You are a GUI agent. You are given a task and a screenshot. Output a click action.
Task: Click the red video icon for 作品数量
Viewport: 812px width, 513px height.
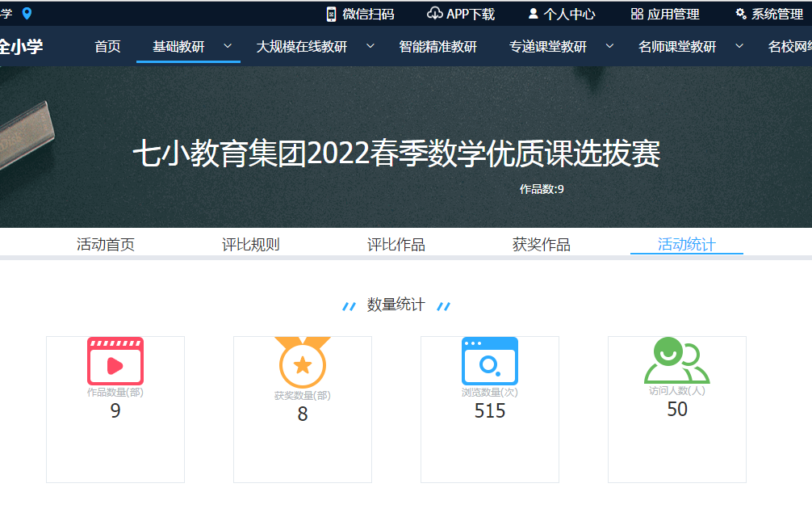click(115, 361)
